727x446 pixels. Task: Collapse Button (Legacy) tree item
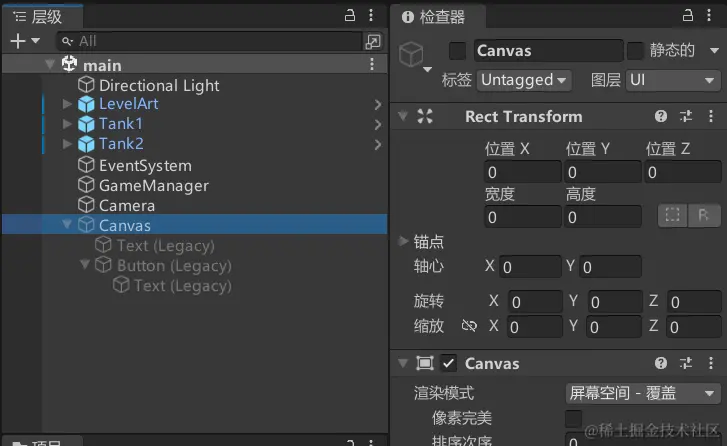[x=85, y=264]
